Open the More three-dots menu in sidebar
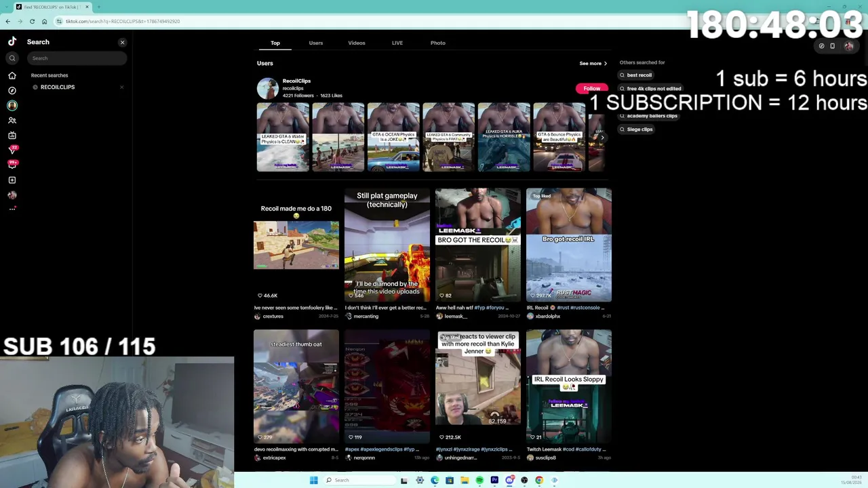This screenshot has width=868, height=488. click(x=12, y=209)
